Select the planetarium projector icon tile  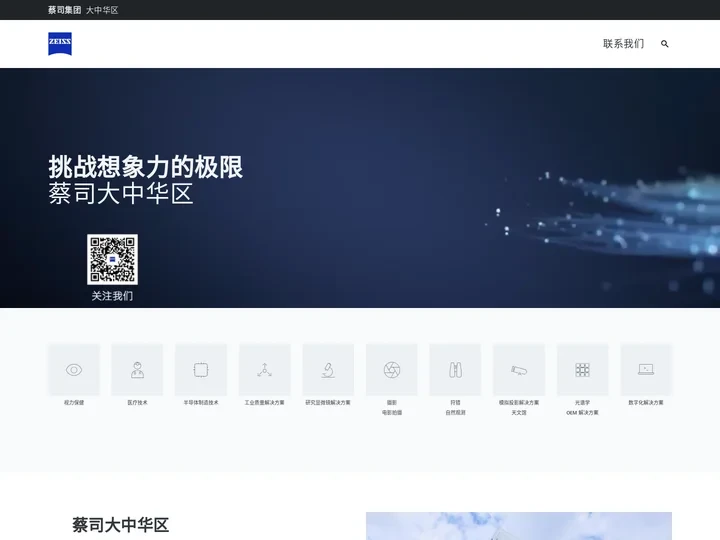(x=519, y=370)
